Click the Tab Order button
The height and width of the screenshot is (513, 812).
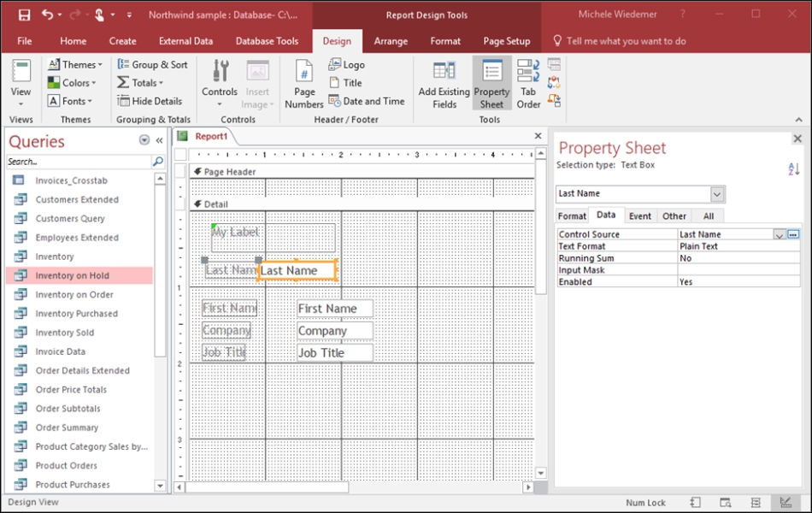(x=528, y=83)
